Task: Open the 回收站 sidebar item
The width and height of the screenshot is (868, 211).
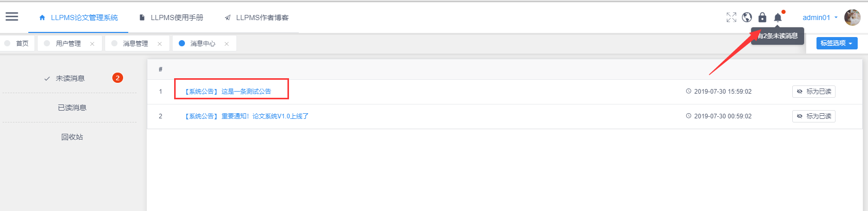Action: (72, 137)
